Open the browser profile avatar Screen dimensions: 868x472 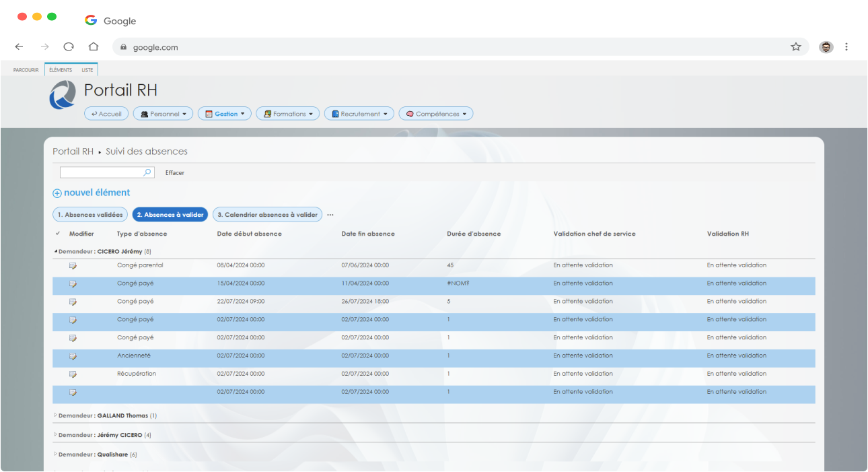click(x=826, y=47)
